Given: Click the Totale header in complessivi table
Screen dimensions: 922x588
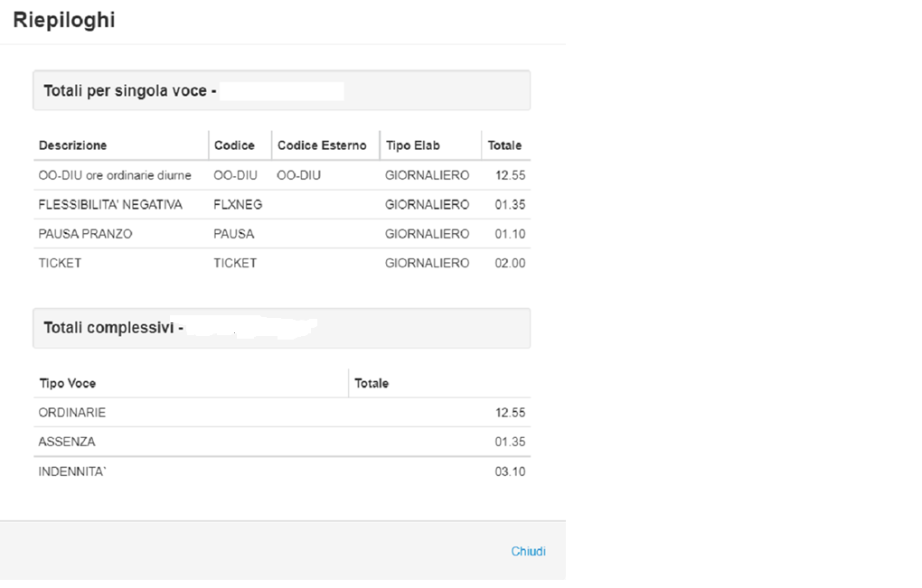Looking at the screenshot, I should 372,384.
